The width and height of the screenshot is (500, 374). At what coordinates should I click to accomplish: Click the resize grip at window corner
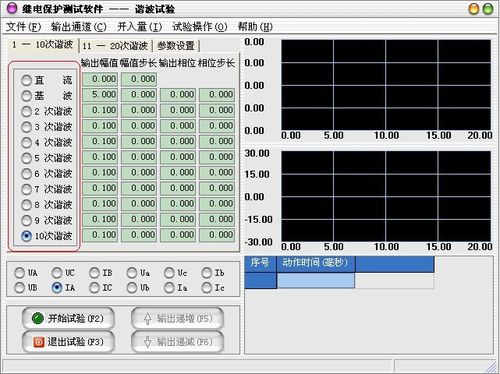point(491,367)
